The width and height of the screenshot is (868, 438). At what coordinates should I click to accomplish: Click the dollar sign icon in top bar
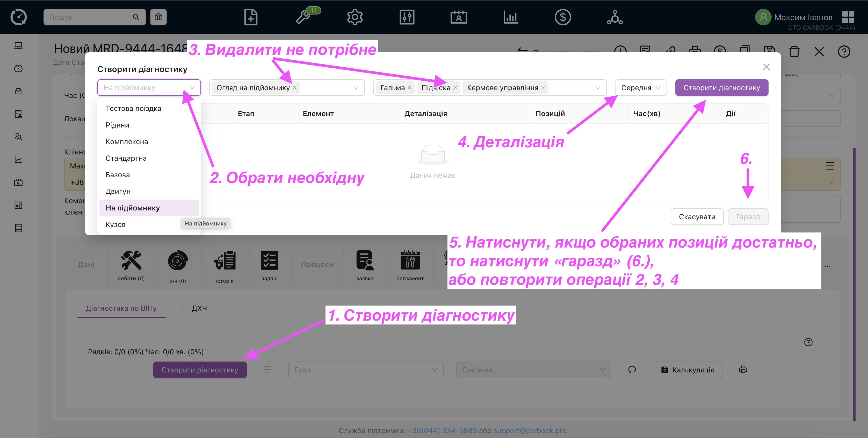click(562, 17)
